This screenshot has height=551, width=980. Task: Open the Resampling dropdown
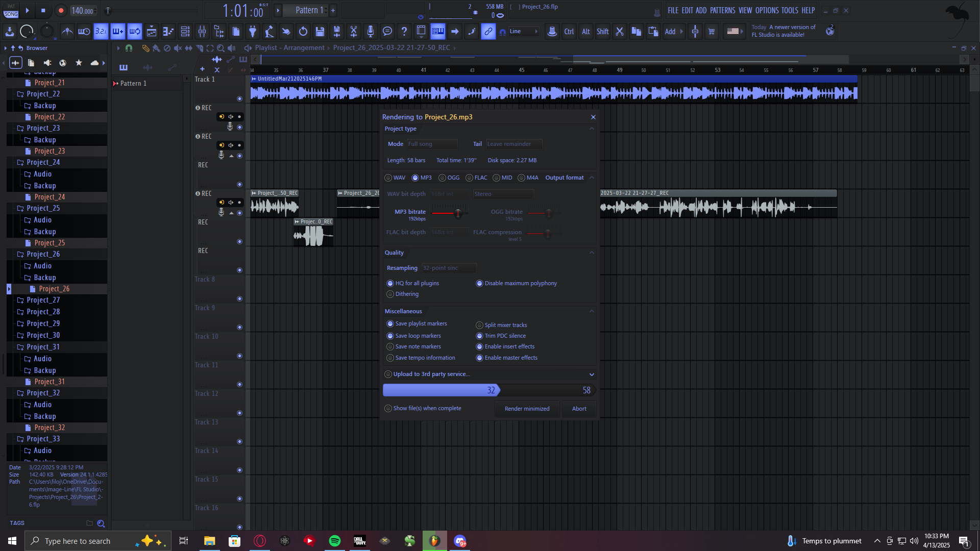[x=449, y=268]
